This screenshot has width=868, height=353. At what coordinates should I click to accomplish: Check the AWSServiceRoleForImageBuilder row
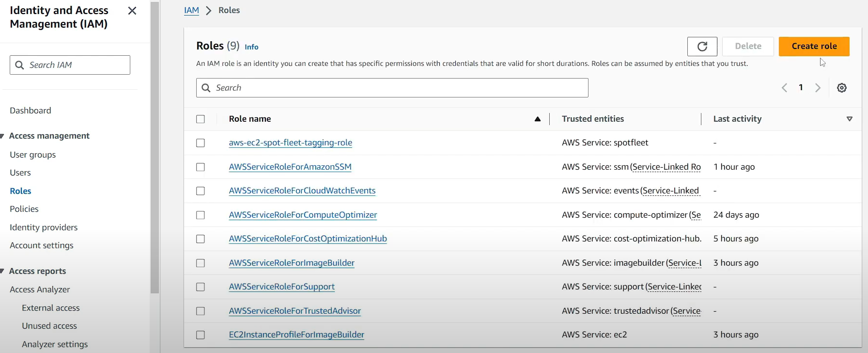coord(201,263)
